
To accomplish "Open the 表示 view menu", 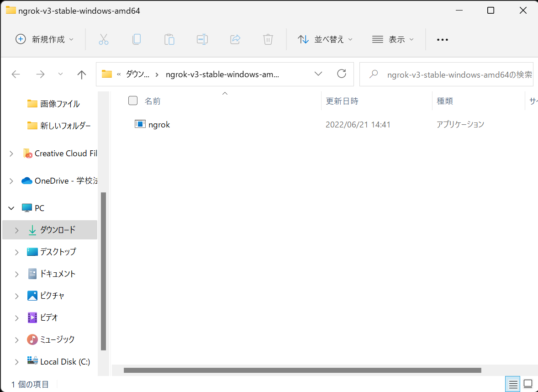I will click(x=393, y=39).
